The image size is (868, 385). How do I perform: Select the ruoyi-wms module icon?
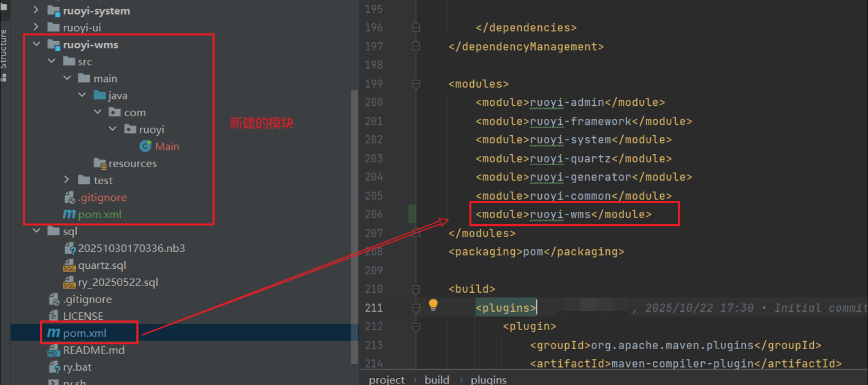(53, 45)
